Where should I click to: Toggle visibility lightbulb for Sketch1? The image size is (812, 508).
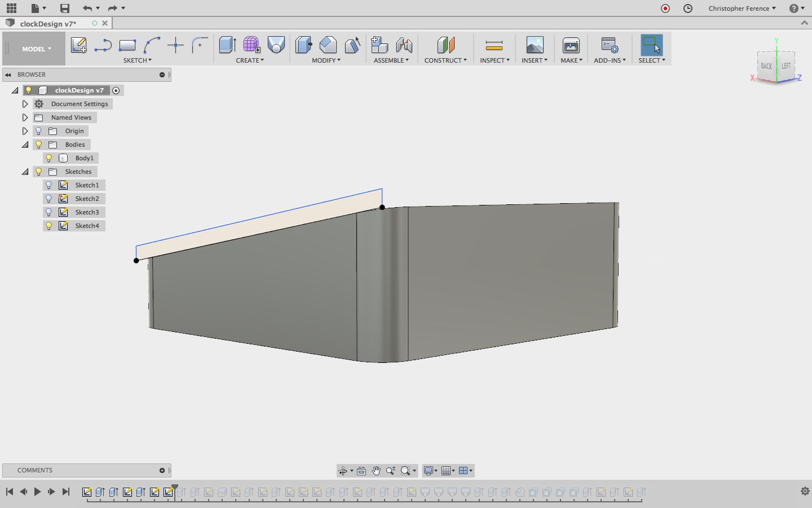tap(49, 185)
